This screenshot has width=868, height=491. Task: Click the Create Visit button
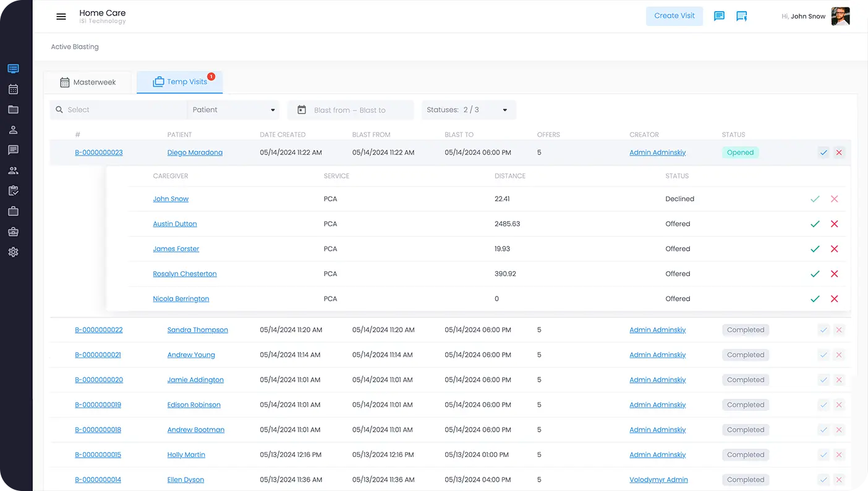674,16
